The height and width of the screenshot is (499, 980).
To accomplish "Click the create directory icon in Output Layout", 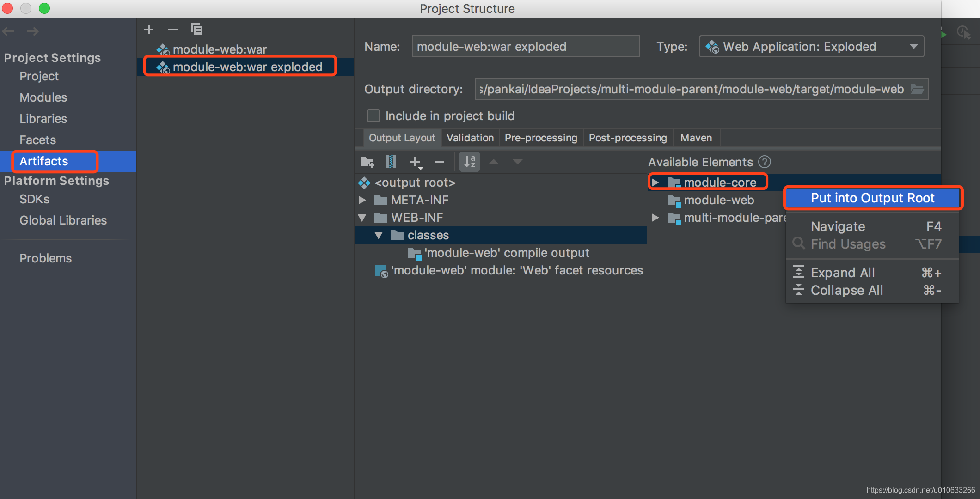I will [368, 162].
